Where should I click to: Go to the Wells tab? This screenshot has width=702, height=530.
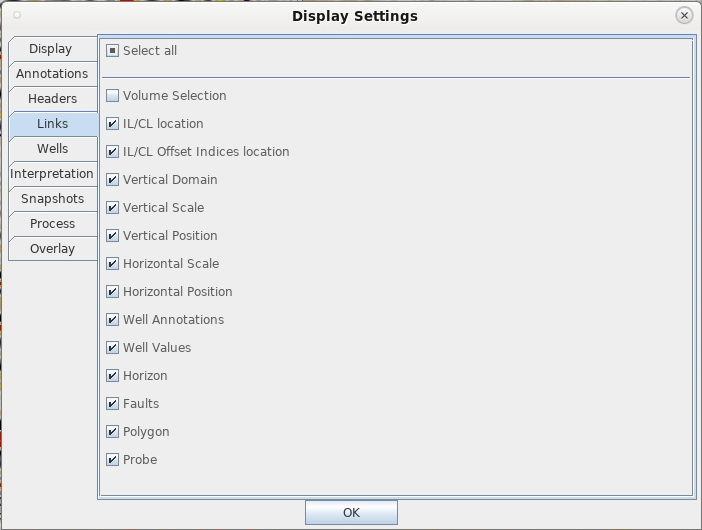(52, 149)
